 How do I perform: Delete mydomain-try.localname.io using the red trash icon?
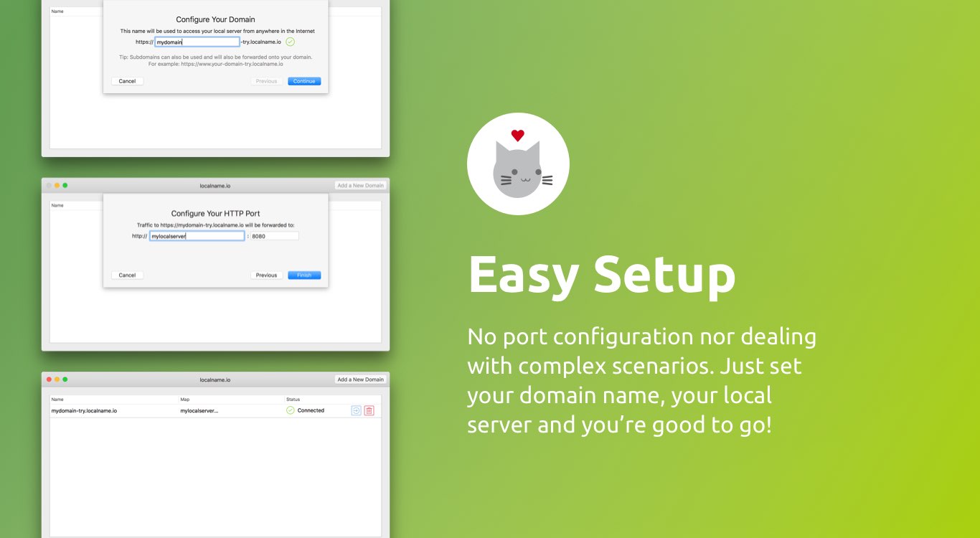[369, 410]
